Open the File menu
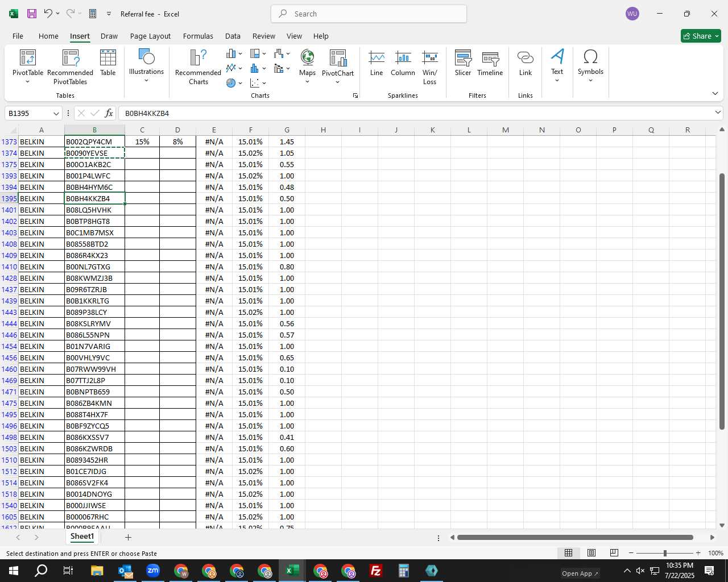This screenshot has width=728, height=582. click(18, 36)
